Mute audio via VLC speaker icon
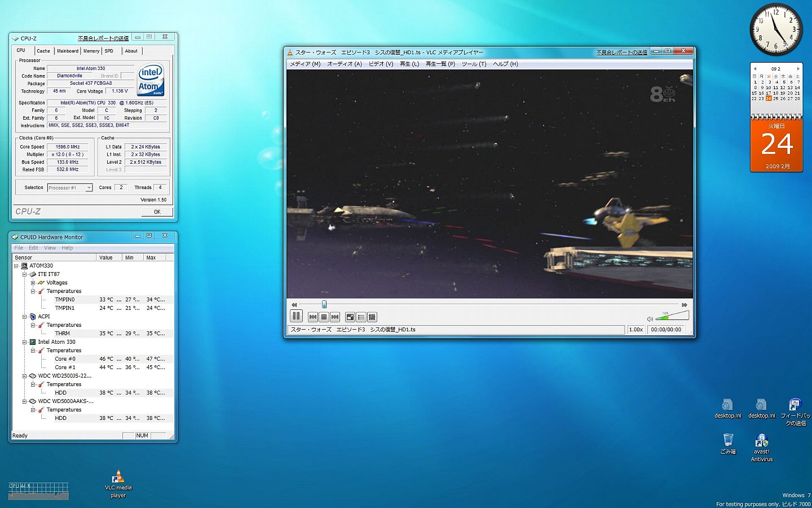Viewport: 812px width, 508px height. pyautogui.click(x=650, y=319)
